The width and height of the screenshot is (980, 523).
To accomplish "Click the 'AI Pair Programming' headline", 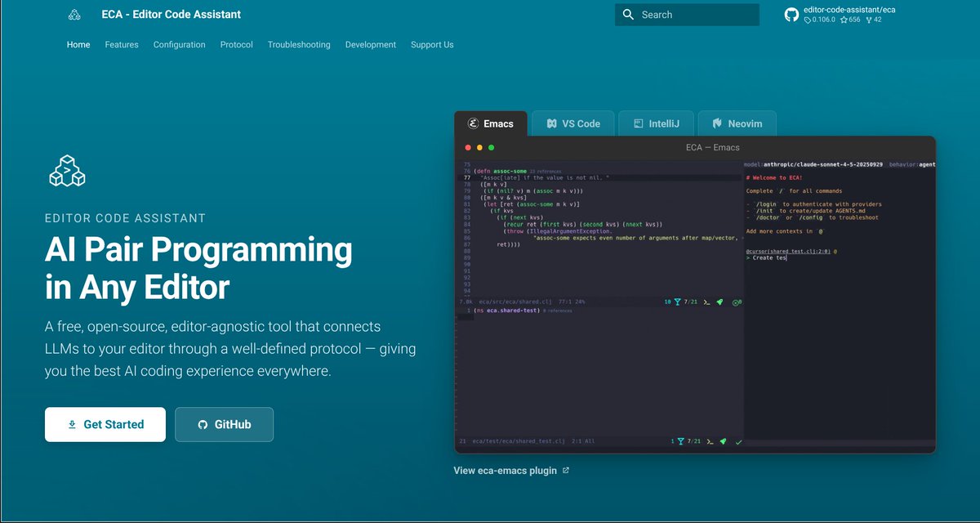I will pos(198,249).
